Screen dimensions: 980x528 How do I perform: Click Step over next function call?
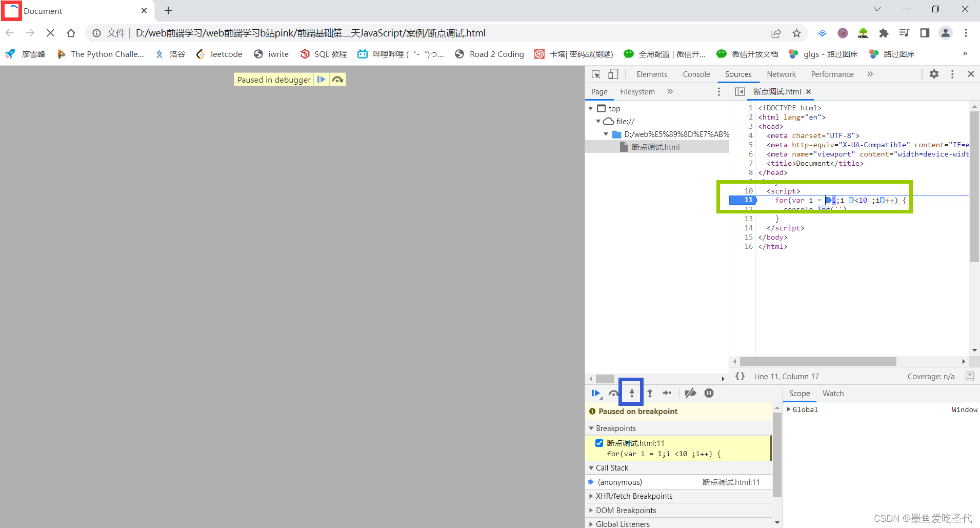(x=613, y=393)
